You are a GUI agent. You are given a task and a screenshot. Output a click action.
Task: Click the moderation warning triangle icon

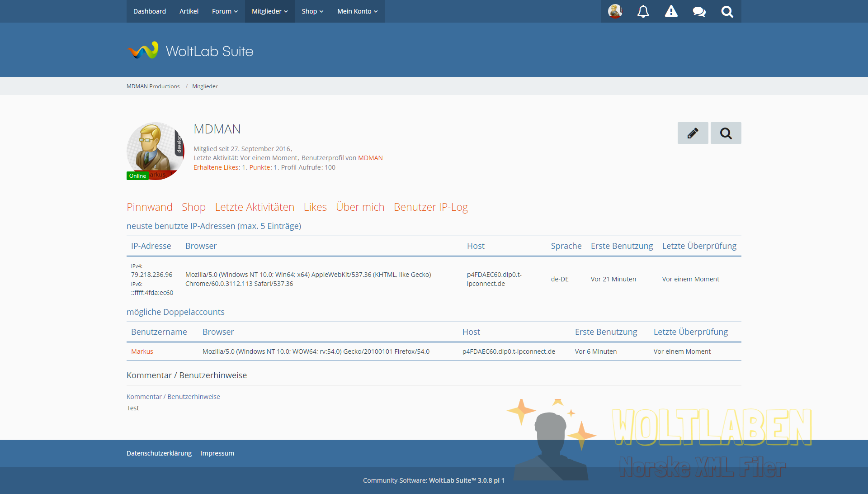[x=671, y=11]
